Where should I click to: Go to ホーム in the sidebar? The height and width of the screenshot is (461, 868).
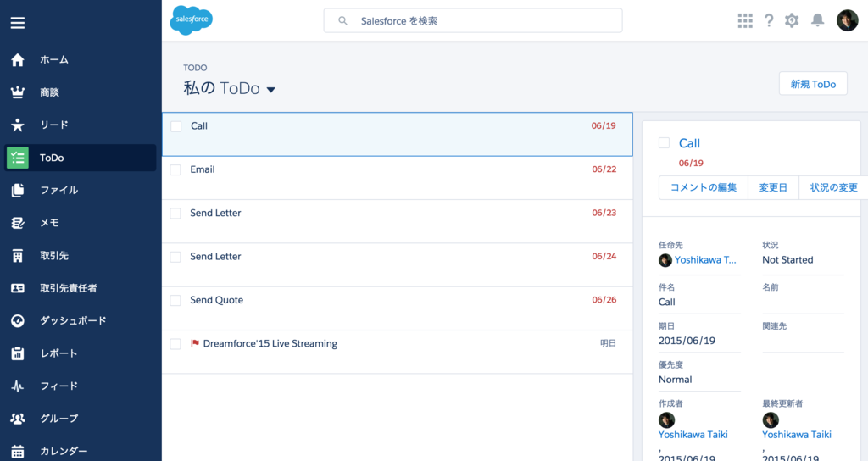tap(54, 60)
